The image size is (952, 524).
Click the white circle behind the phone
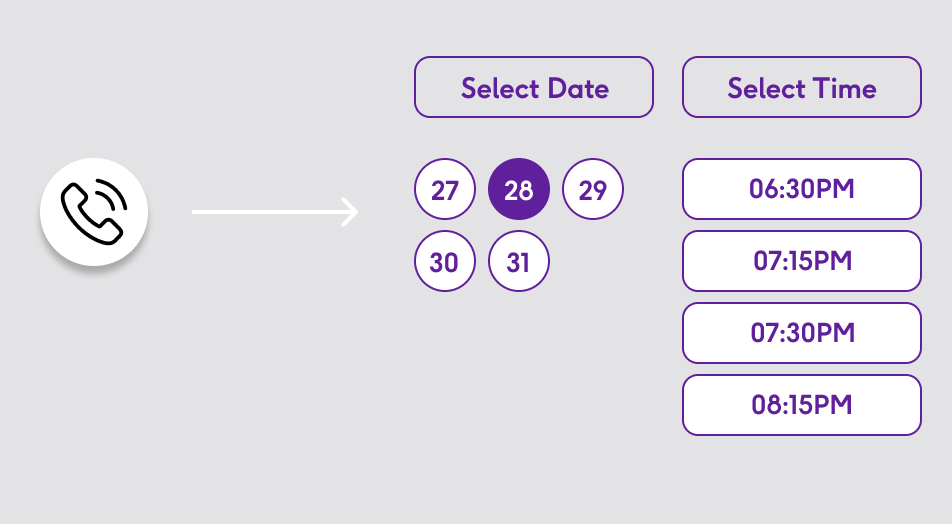[94, 212]
